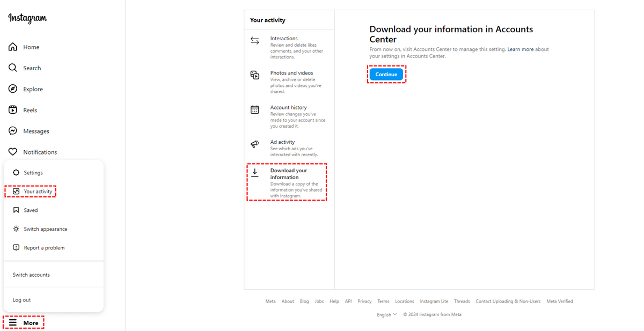Screen dimensions: 644x331
Task: Click the Search magnifier icon
Action: pyautogui.click(x=13, y=68)
